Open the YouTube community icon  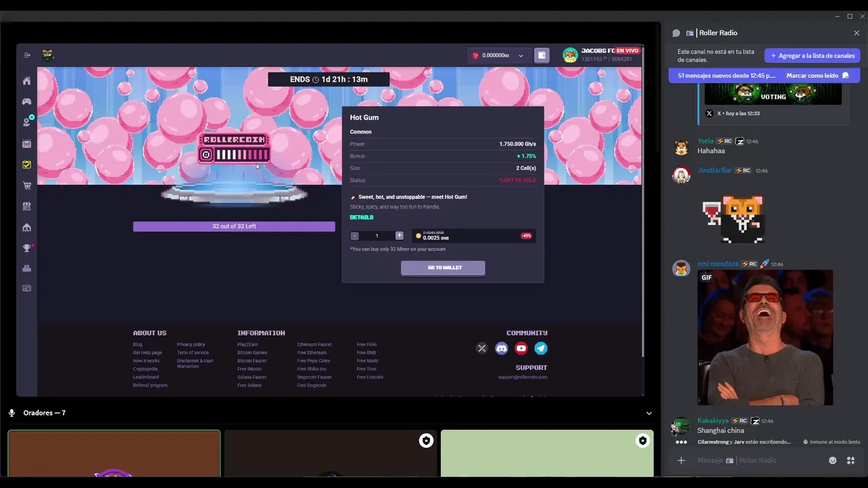coord(521,348)
